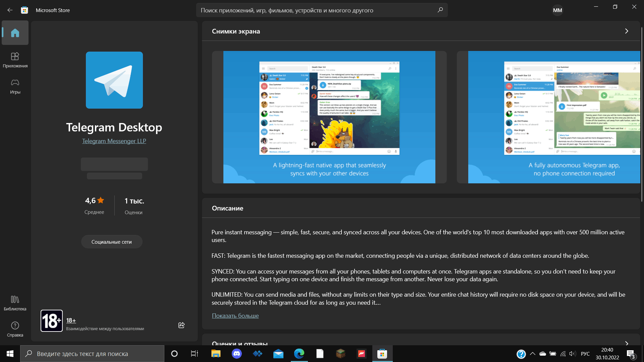
Task: Open Minecraft block icon on taskbar
Action: [341, 354]
